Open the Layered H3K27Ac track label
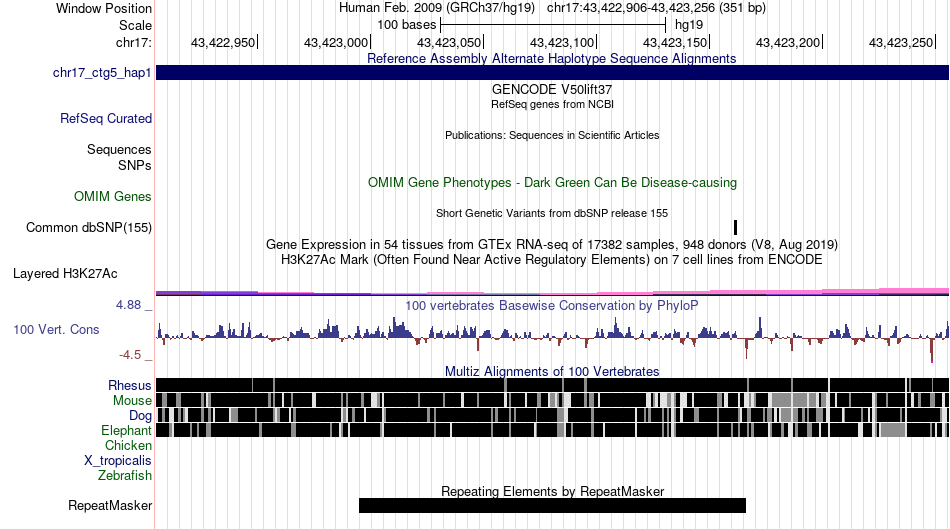The width and height of the screenshot is (950, 529). 65,273
